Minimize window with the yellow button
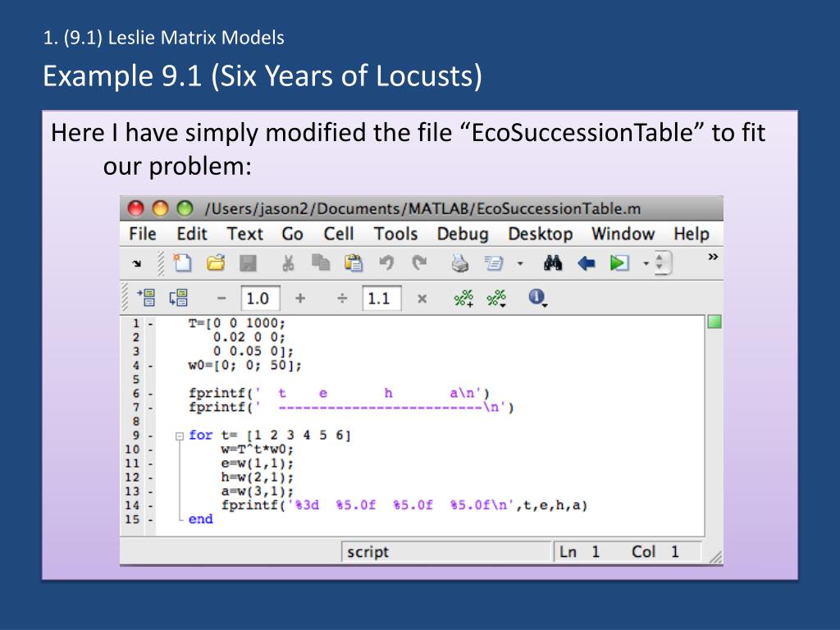 click(x=160, y=208)
